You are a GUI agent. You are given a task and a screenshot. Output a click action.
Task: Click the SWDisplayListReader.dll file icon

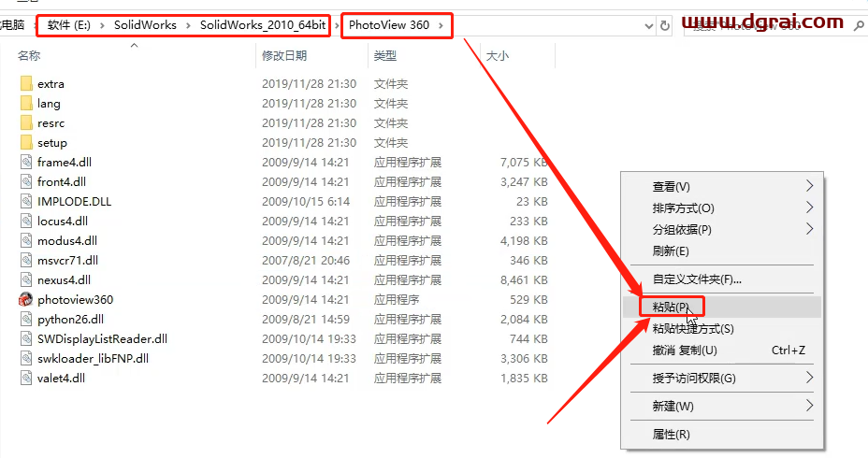coord(26,339)
